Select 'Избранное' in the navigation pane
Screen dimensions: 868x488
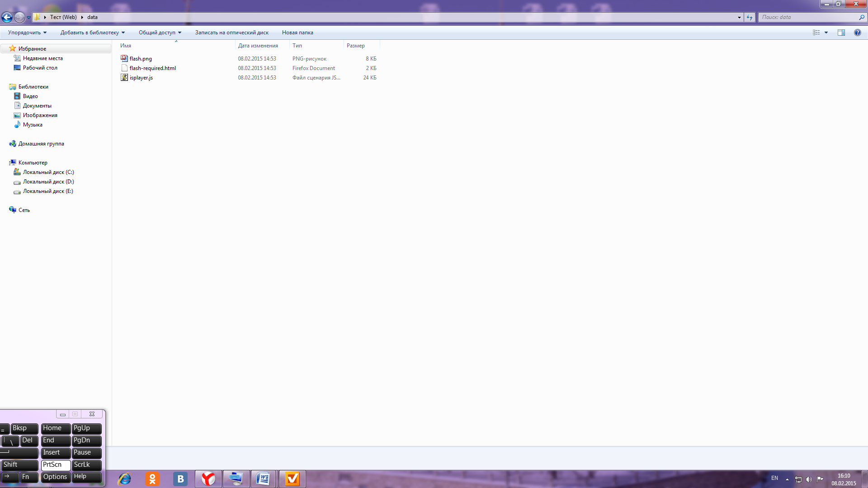(32, 49)
